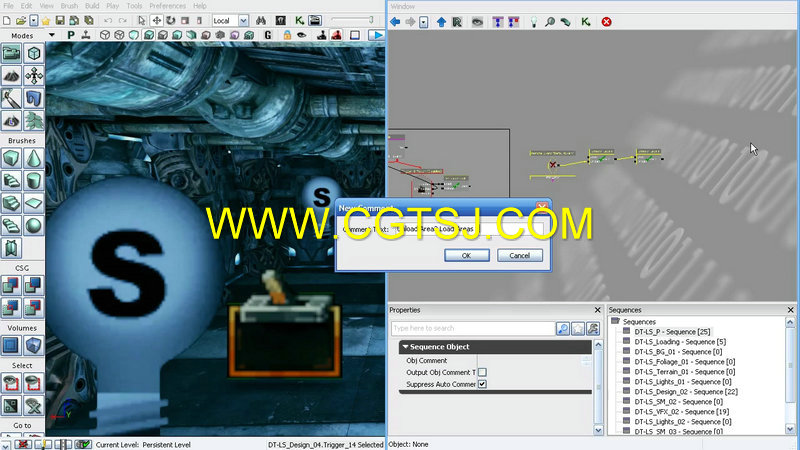Screen dimensions: 800x450
Task: Click the Properties search box
Action: pyautogui.click(x=472, y=328)
